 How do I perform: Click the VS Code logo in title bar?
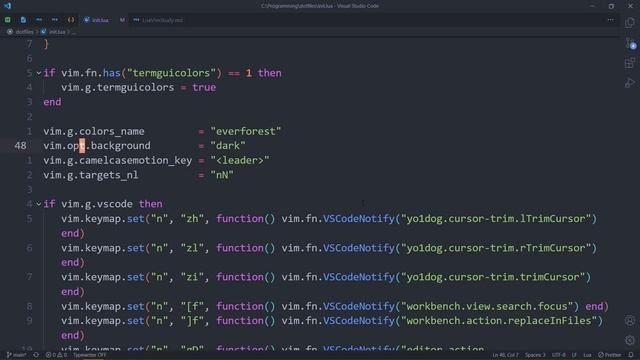pyautogui.click(x=7, y=6)
